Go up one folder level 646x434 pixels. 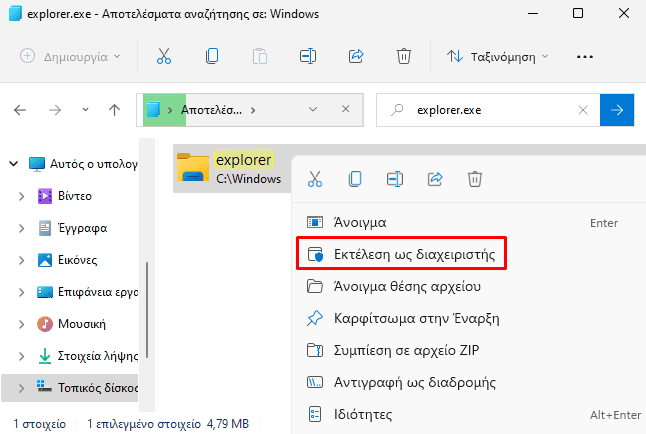point(115,110)
